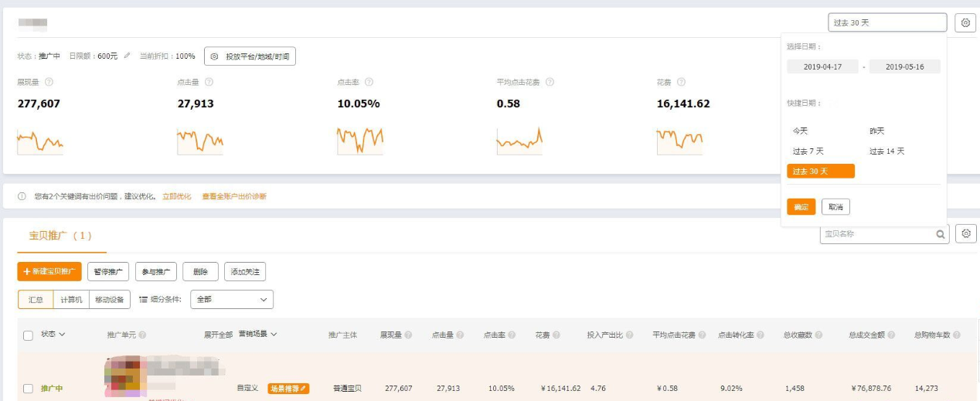Click 取消 in the date picker

pyautogui.click(x=835, y=207)
